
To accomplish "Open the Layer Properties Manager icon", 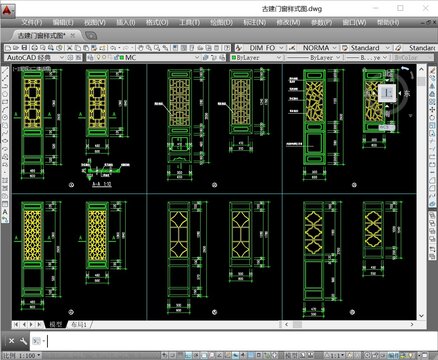I will click(90, 57).
